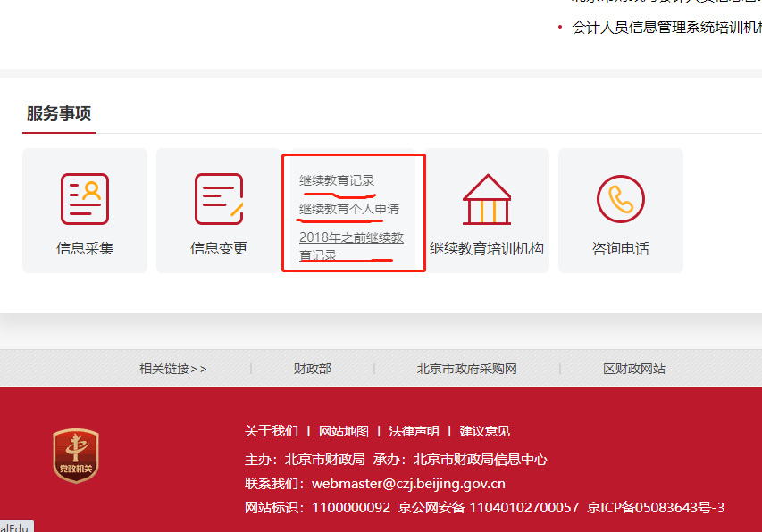Click the 信息采集 ID card icon
The height and width of the screenshot is (532, 762).
85,198
